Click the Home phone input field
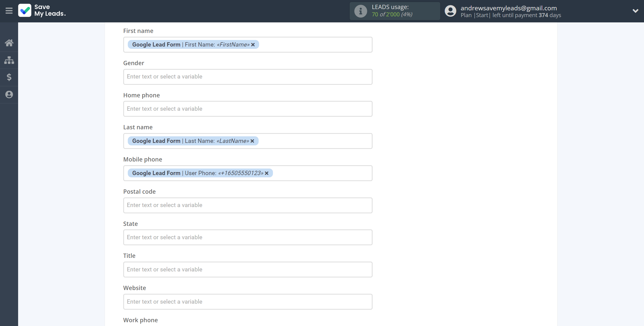This screenshot has width=644, height=326. tap(248, 109)
